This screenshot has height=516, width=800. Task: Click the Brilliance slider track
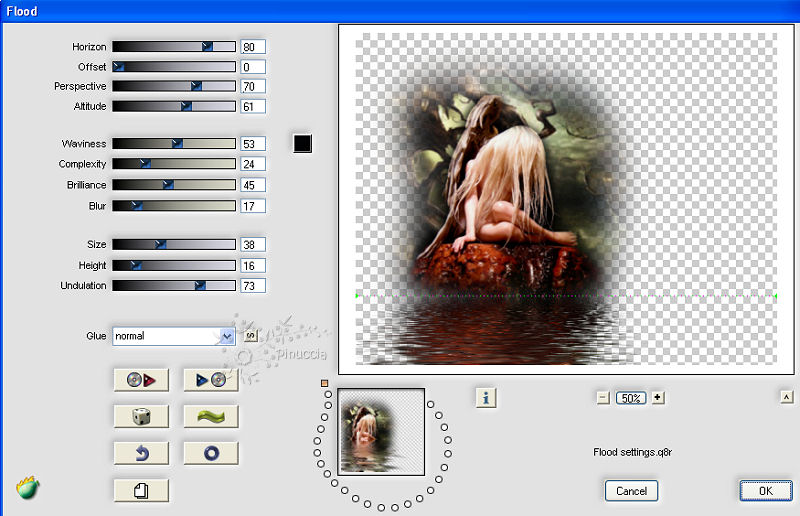174,185
